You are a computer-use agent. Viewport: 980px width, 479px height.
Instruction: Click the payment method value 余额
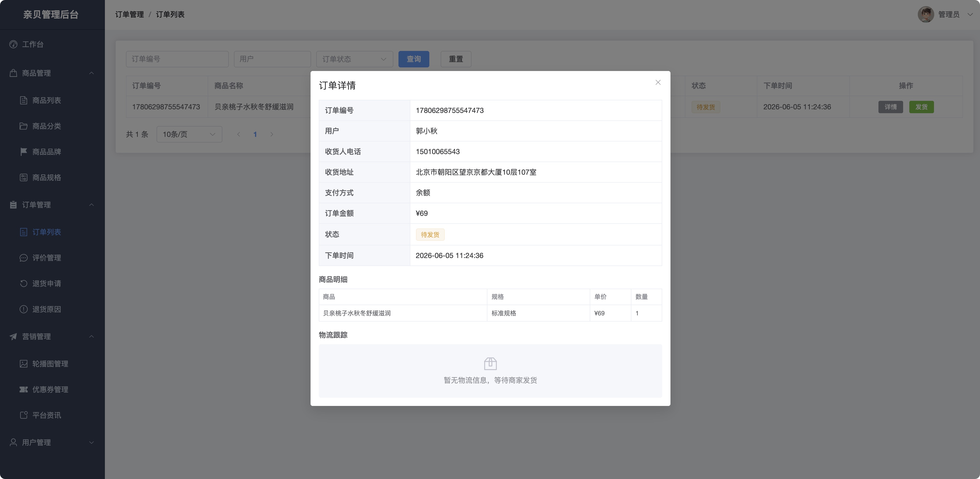point(423,193)
